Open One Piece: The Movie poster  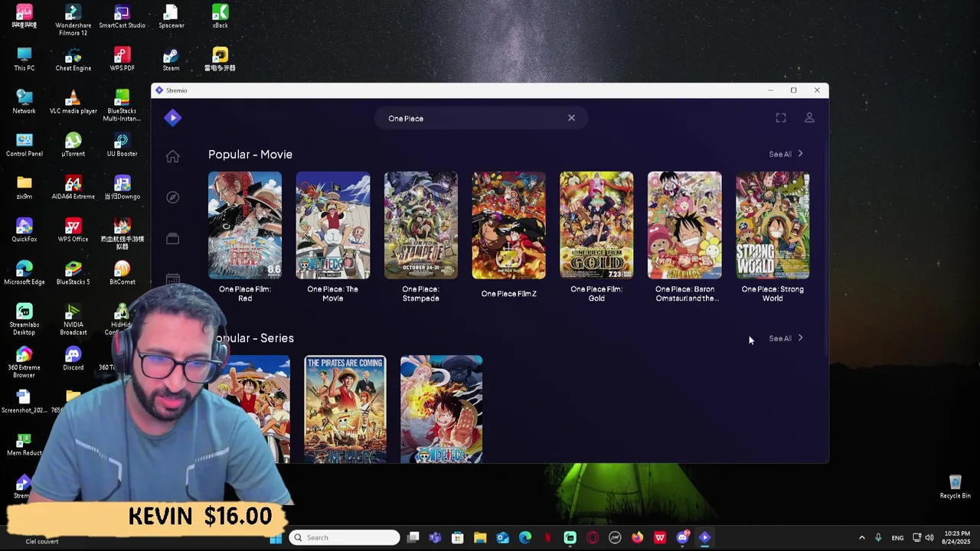[333, 225]
